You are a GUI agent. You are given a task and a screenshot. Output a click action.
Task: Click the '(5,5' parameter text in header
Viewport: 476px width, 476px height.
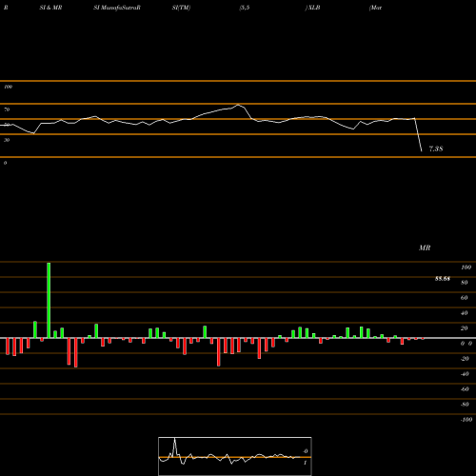click(245, 8)
